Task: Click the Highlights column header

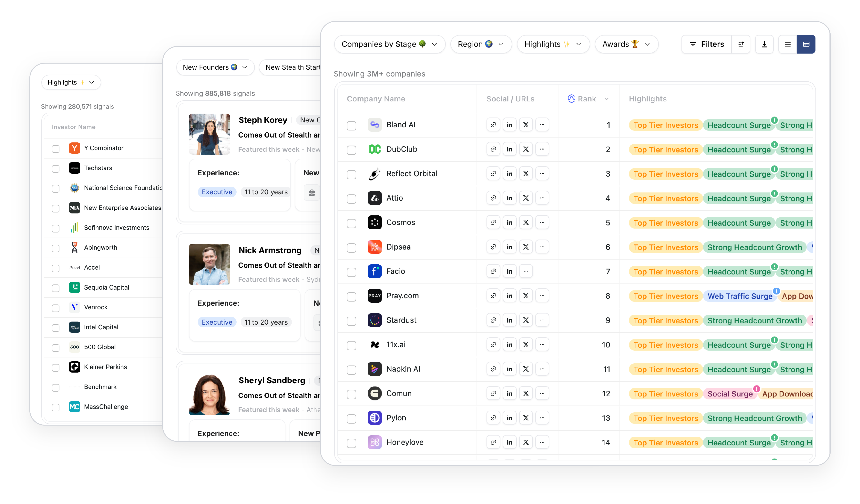Action: coord(647,99)
